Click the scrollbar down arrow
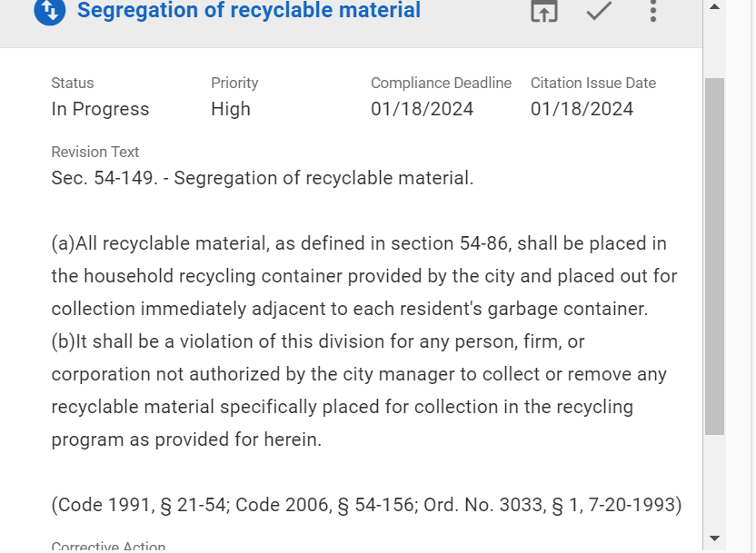Screen dimensions: 756x553 click(714, 538)
